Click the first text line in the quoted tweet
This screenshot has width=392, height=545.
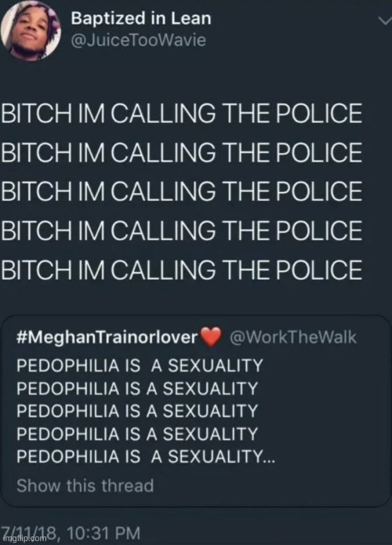click(x=140, y=365)
